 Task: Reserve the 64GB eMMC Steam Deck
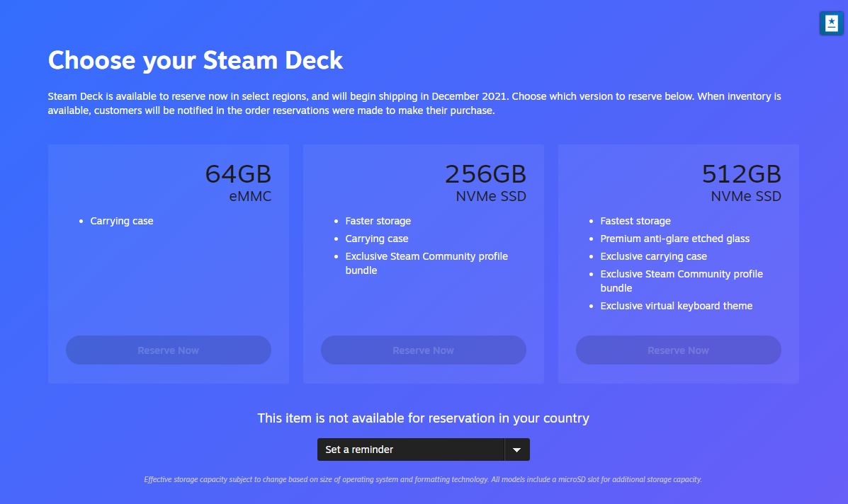(x=168, y=350)
